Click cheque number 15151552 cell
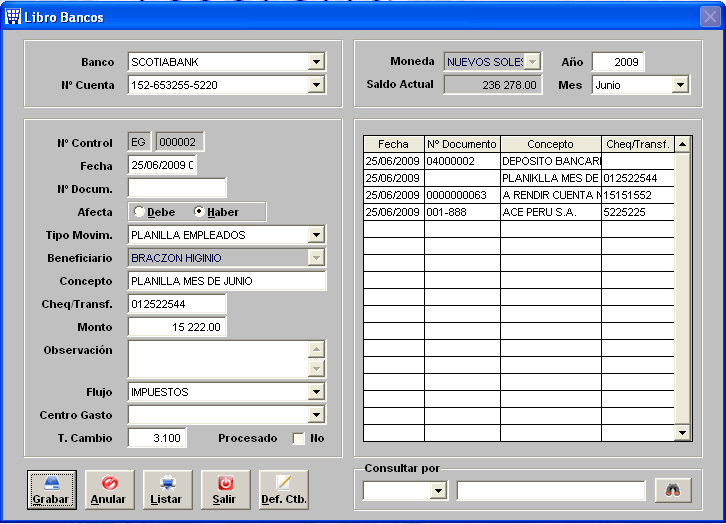Screen dimensions: 726x524 pos(638,195)
